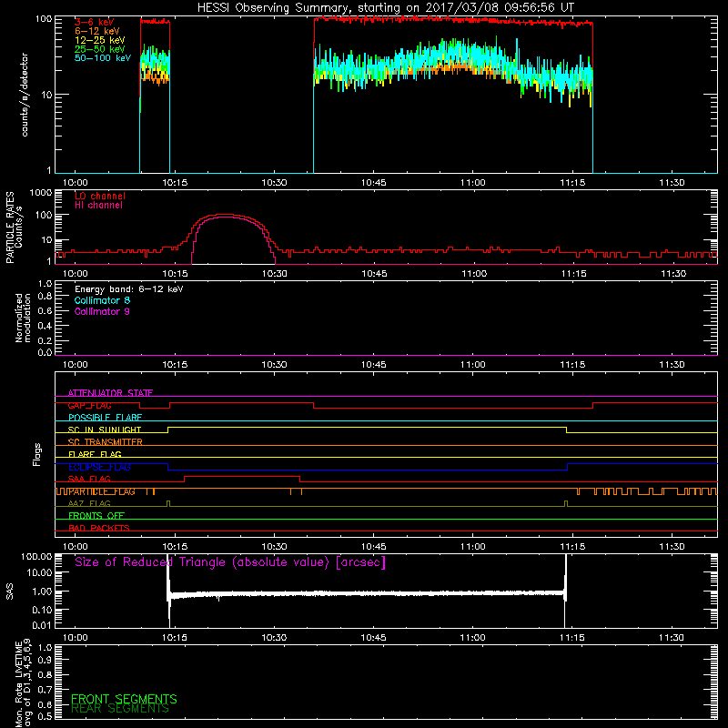Click the PARTICLE RATES axis title
The height and width of the screenshot is (728, 728).
pos(10,227)
